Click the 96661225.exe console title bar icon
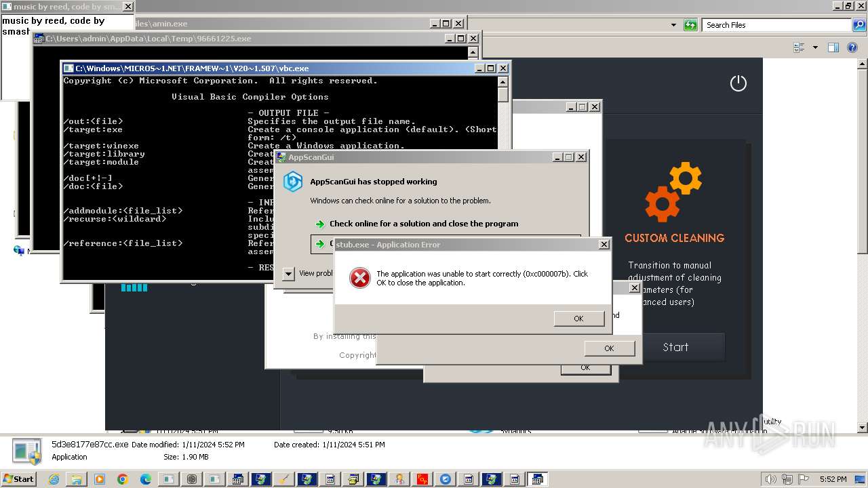The width and height of the screenshot is (868, 488). tap(39, 39)
